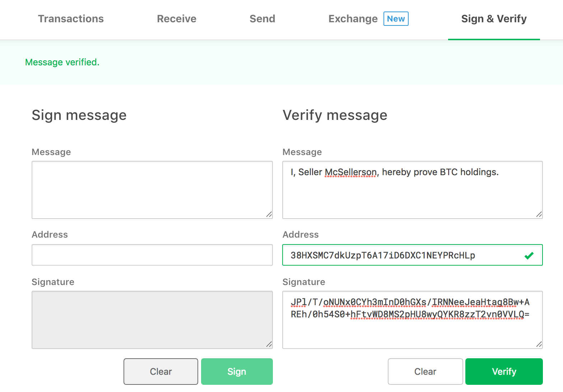Open the Exchange tab
Screen dimensions: 563x392
coord(353,19)
